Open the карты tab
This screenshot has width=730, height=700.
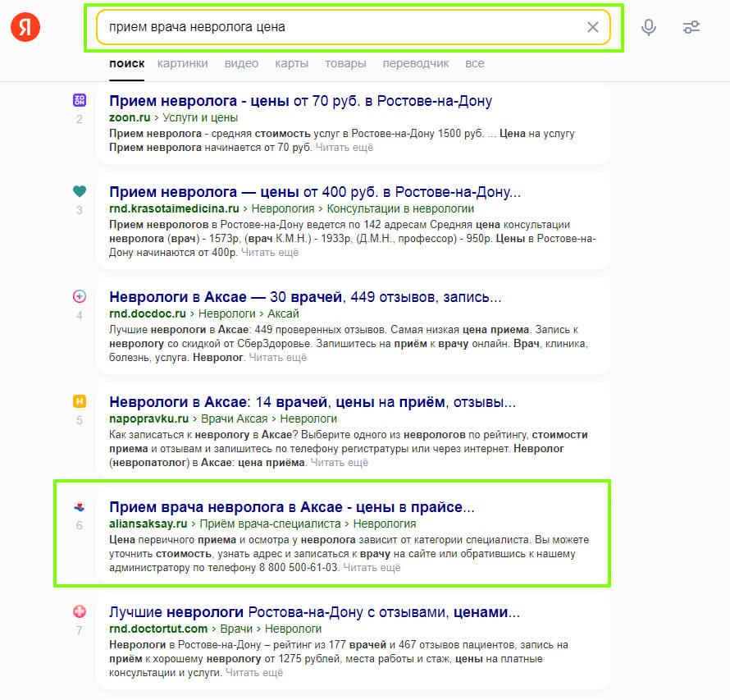pos(291,63)
